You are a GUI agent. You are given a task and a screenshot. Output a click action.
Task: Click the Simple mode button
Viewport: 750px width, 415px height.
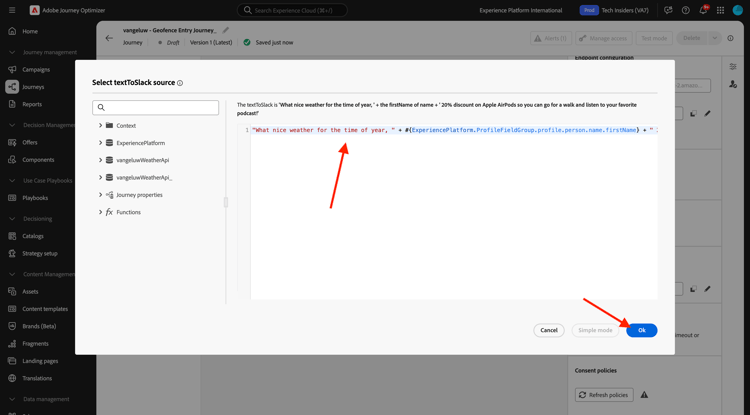pyautogui.click(x=595, y=330)
